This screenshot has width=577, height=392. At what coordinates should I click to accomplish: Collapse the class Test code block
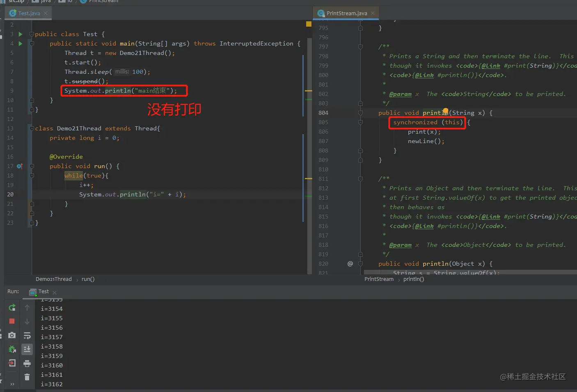[32, 34]
